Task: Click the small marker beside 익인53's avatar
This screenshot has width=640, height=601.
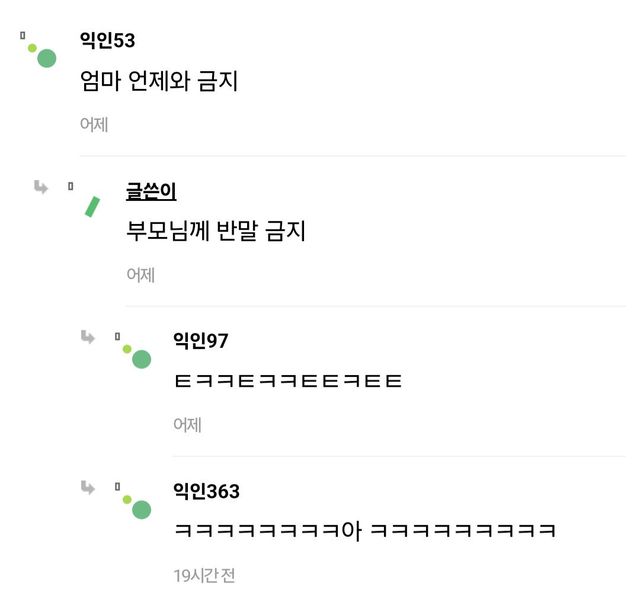Action: coord(23,36)
